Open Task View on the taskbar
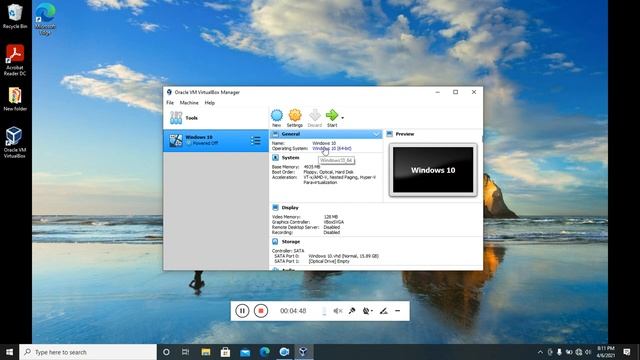Screen dimensions: 640x360 click(185, 352)
